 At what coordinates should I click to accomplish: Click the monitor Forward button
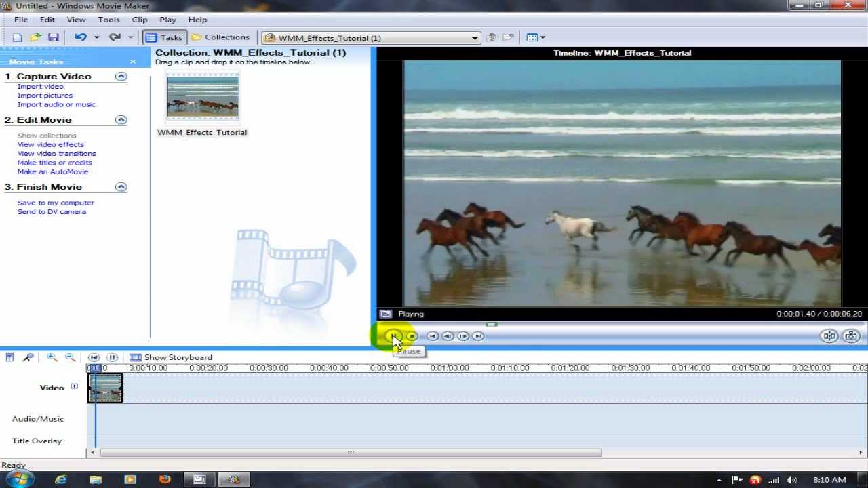(478, 336)
